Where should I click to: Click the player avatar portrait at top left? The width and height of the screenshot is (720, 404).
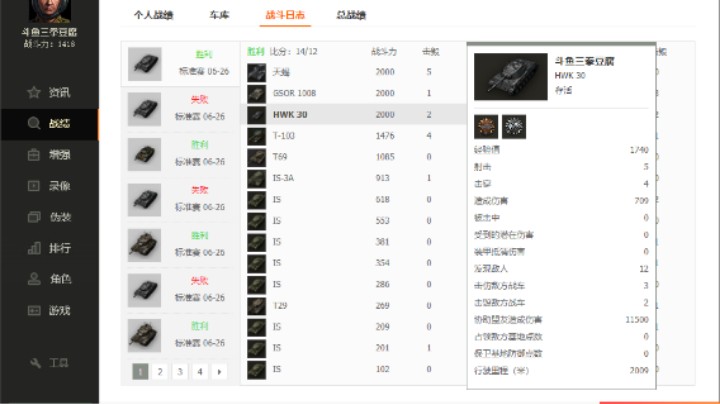point(50,10)
